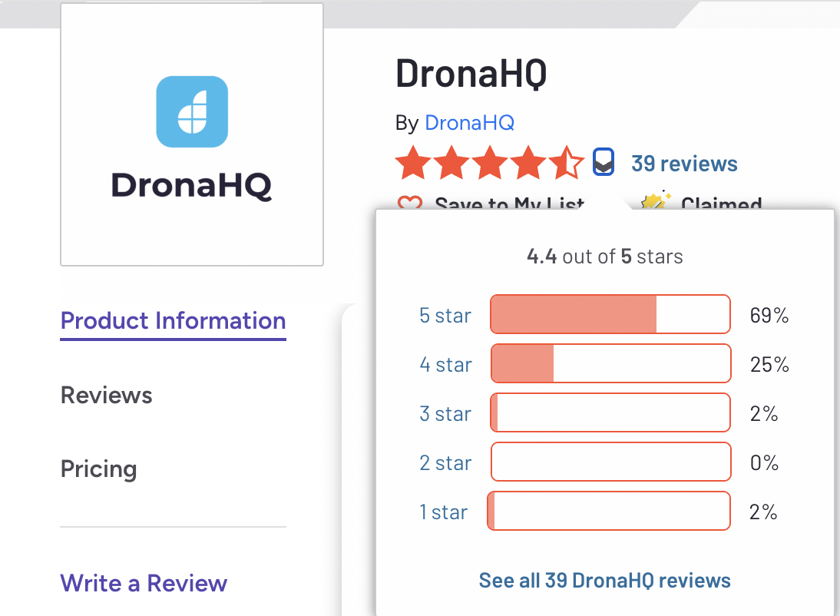Click the 4 star 25% rating bar

point(610,364)
